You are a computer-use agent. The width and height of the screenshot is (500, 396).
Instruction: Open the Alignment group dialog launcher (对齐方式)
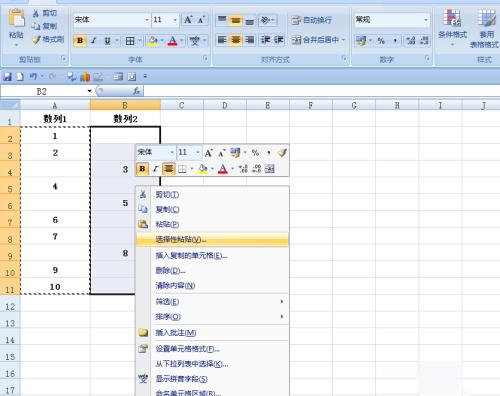pos(345,59)
